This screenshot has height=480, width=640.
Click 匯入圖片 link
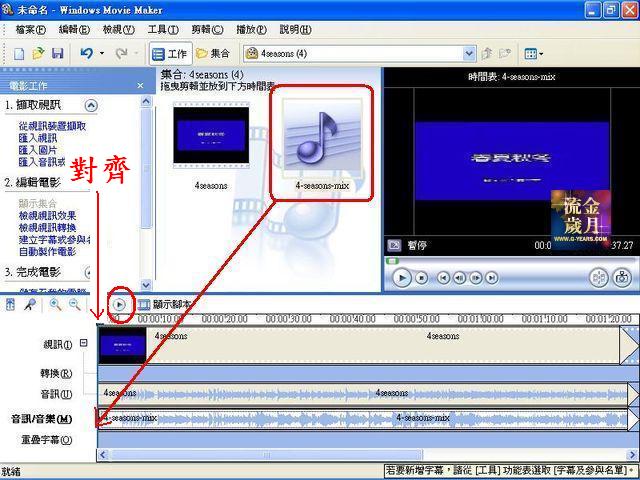[38, 150]
